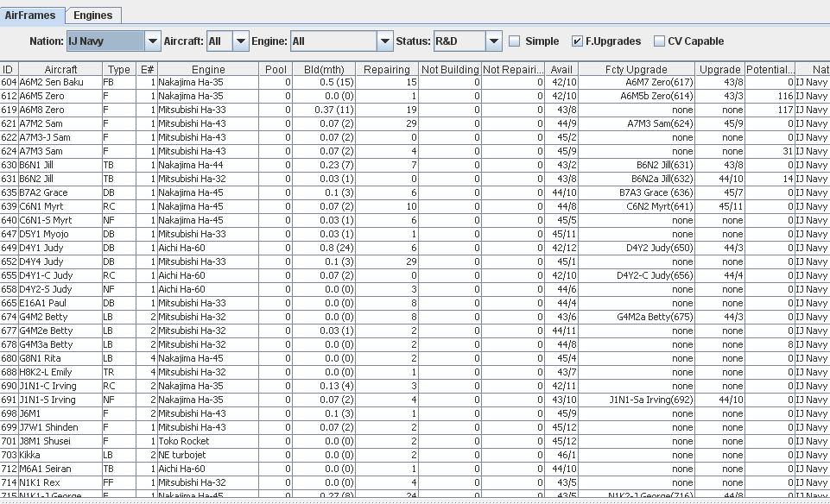Select the C6N1-S Myrt row
830x504 pixels.
click(x=415, y=221)
